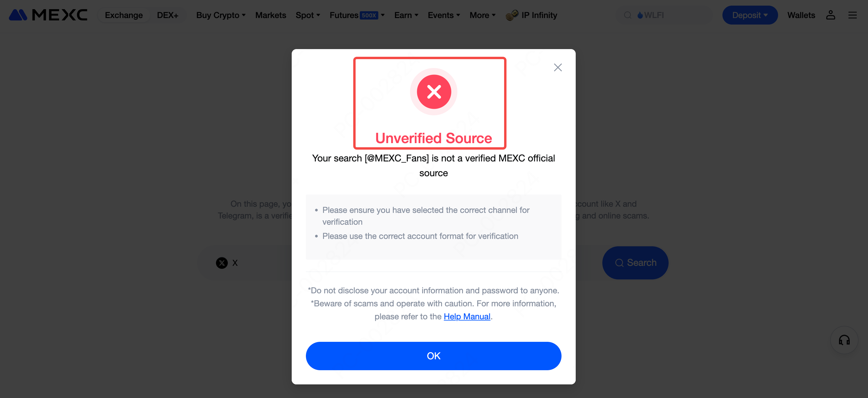Open the Help Manual link
This screenshot has width=868, height=398.
(x=467, y=316)
